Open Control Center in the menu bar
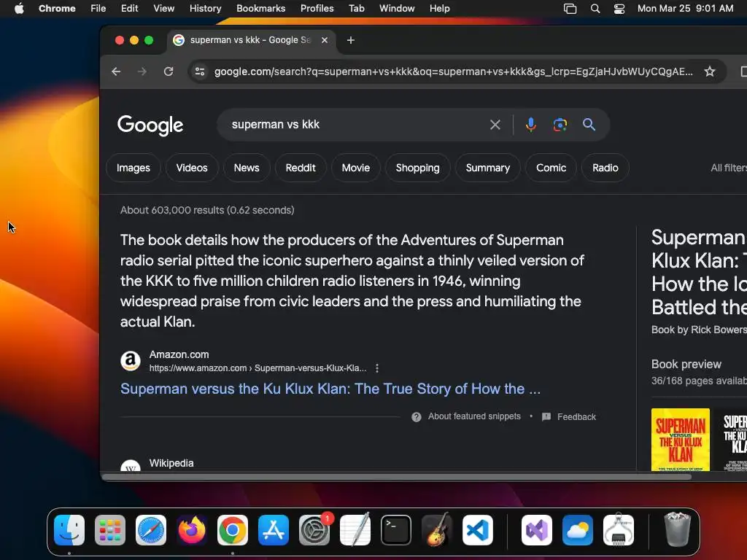Viewport: 747px width, 560px height. (619, 9)
